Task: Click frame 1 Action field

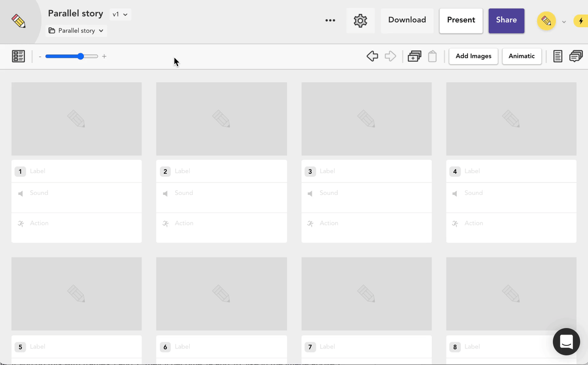Action: pos(77,227)
